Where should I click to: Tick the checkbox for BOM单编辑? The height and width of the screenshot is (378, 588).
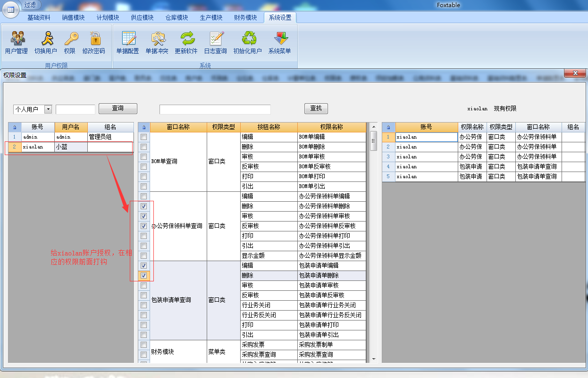(x=144, y=137)
